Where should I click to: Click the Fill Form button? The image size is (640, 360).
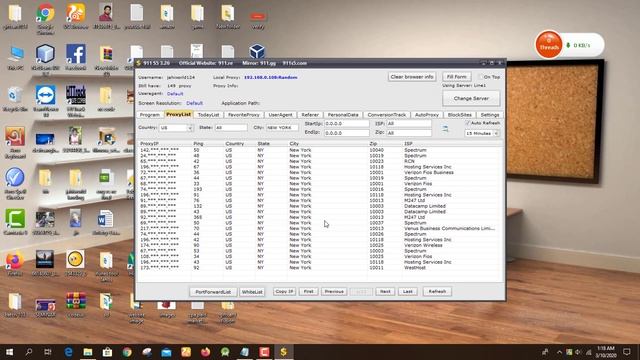pos(456,77)
